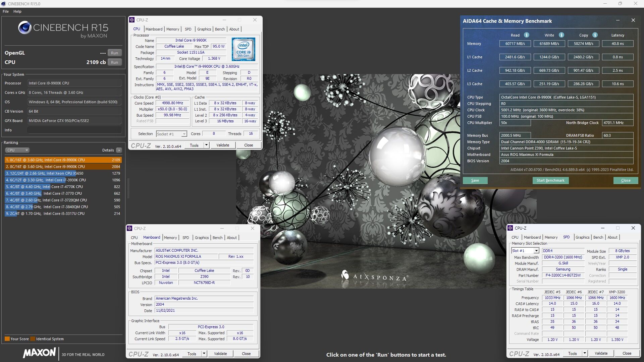Expand Tools dropdown arrow in the CPU-Z SPD window

coord(585,353)
